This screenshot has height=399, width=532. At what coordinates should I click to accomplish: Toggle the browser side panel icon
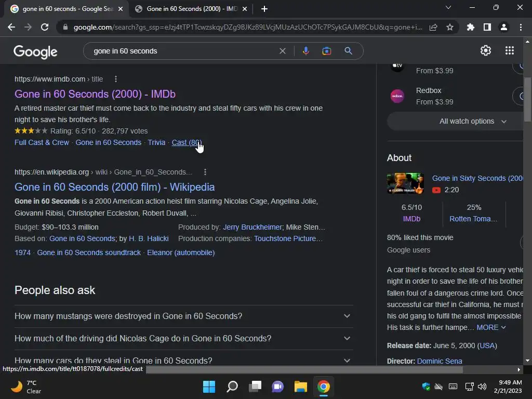coord(487,27)
